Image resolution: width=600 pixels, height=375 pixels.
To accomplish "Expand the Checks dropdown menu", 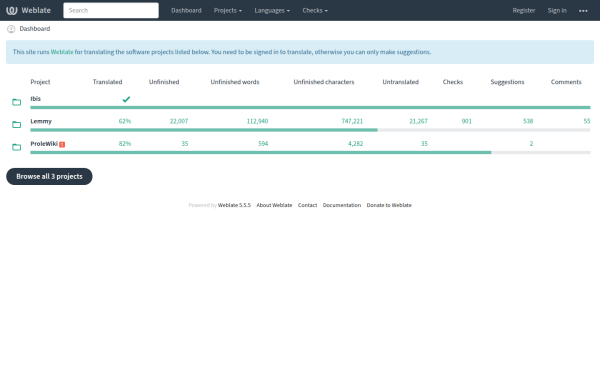I will pyautogui.click(x=315, y=10).
